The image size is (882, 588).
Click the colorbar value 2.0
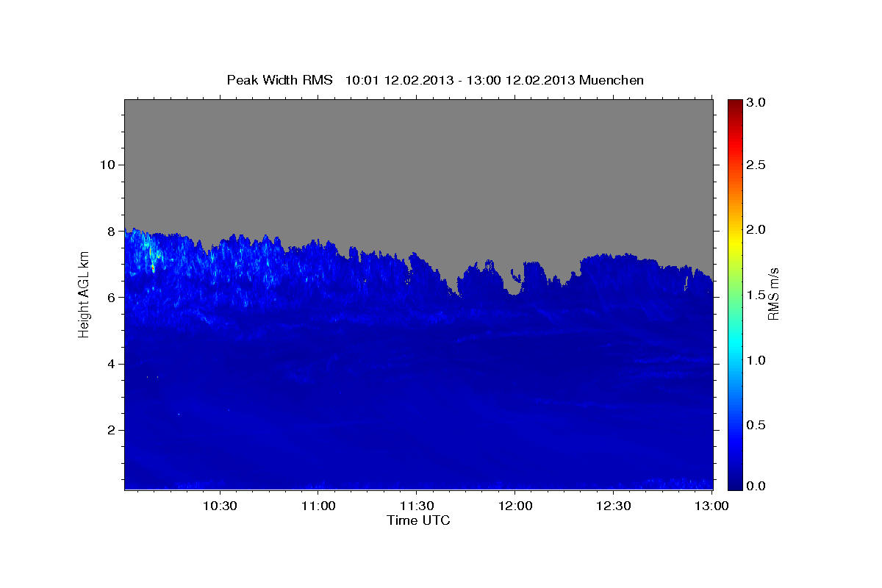756,230
